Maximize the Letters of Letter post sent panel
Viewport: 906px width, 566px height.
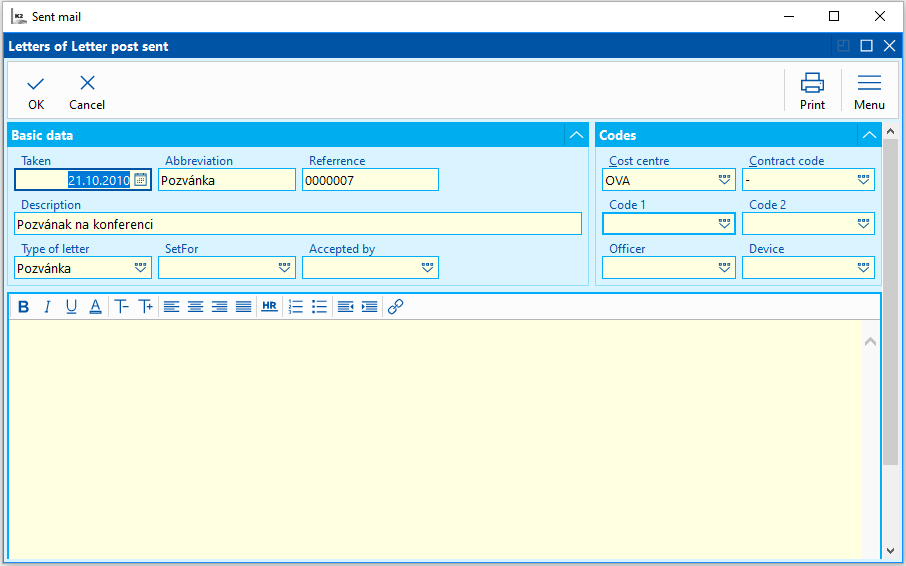click(x=866, y=46)
